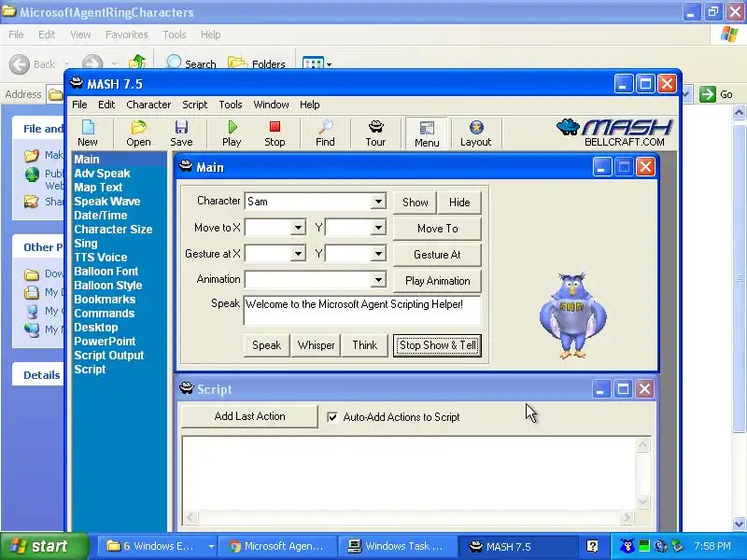Stop playback with the red Stop icon
The image size is (747, 560).
point(275,133)
